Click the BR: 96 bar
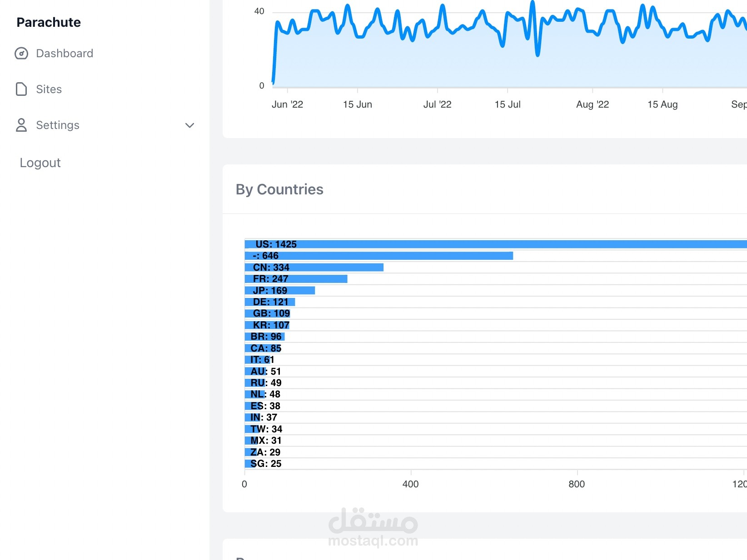The height and width of the screenshot is (560, 747). 265,337
